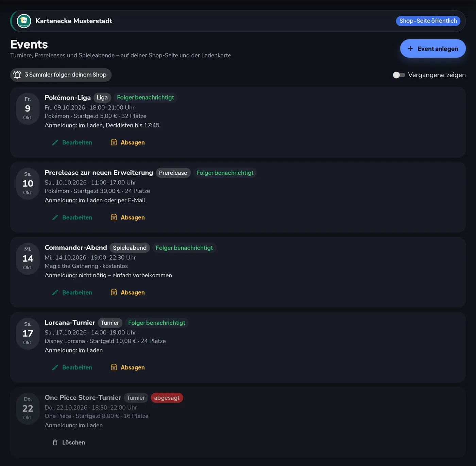Click the bell icon in followers chip

click(17, 75)
